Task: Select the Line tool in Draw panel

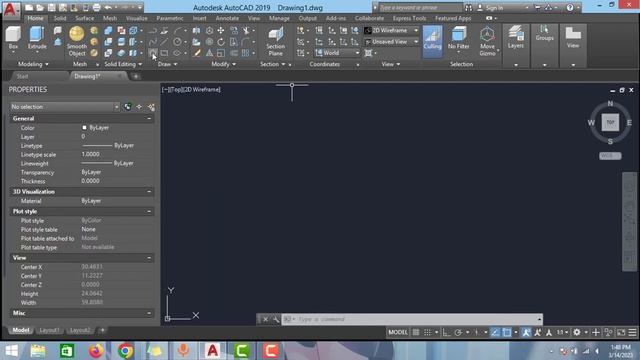Action: click(164, 42)
